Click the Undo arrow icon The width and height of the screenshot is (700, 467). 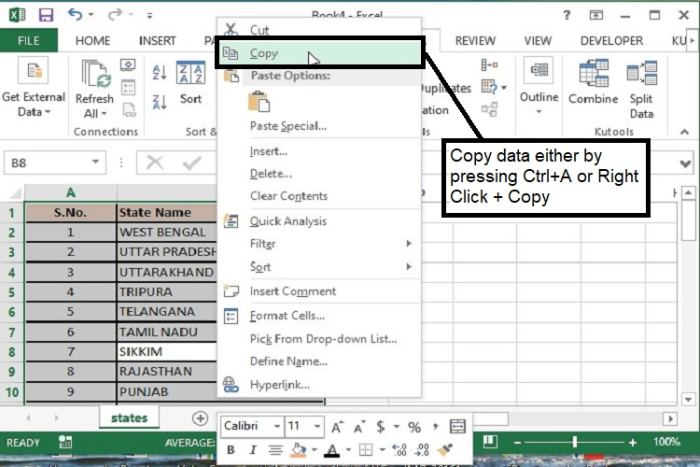coord(75,14)
